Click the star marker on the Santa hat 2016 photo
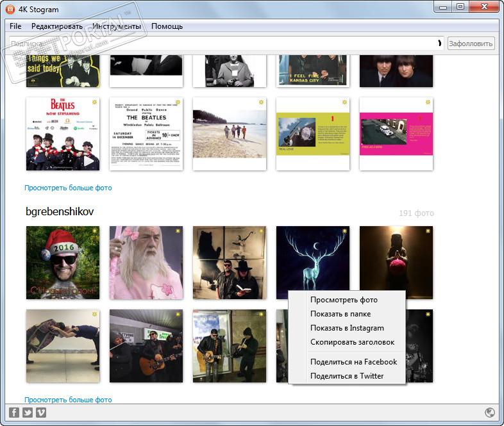Screen dimensions: 504x426 [94, 231]
